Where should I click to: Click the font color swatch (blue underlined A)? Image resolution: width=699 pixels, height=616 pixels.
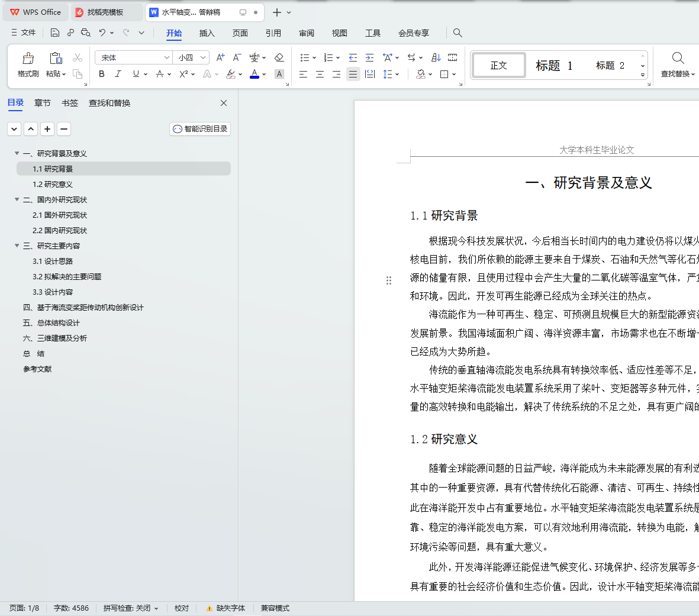point(255,74)
